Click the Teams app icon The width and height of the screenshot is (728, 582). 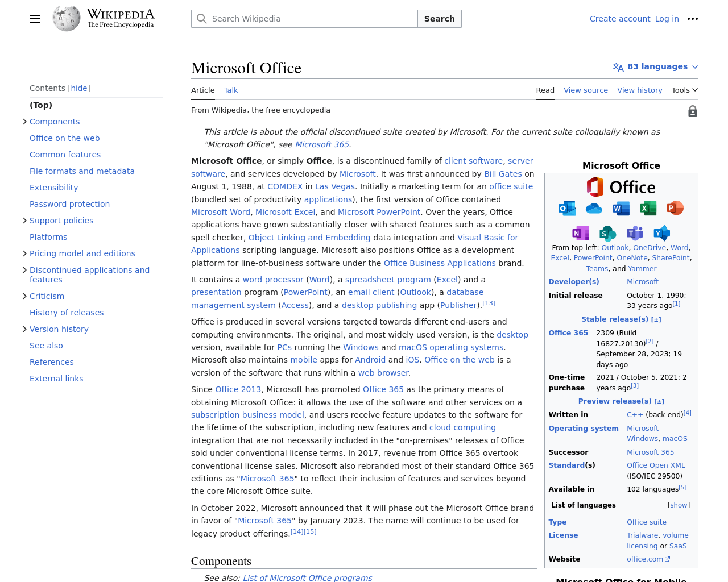(x=635, y=233)
